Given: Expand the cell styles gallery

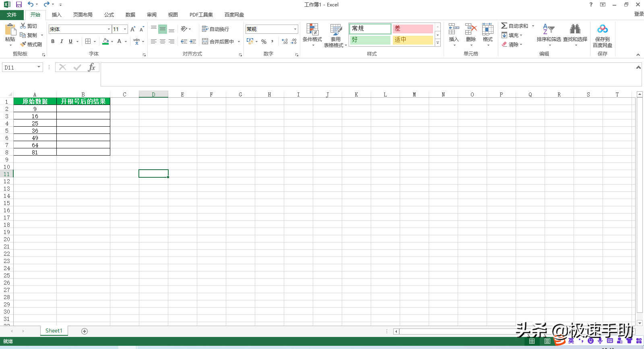Looking at the screenshot, I should click(438, 43).
